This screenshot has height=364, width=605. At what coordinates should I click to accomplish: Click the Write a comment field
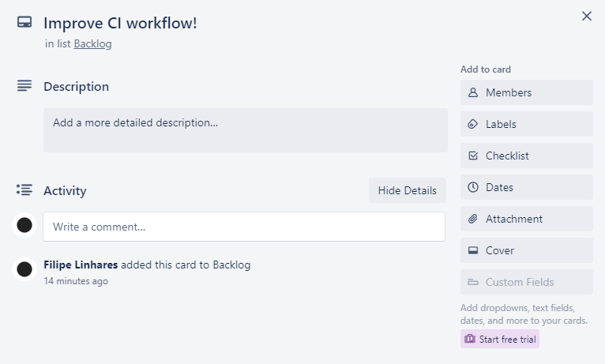click(244, 227)
